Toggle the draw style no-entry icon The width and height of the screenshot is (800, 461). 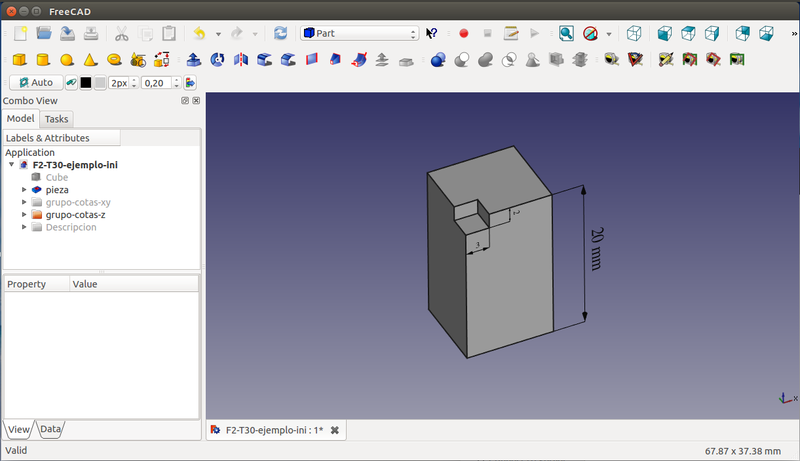coord(590,33)
